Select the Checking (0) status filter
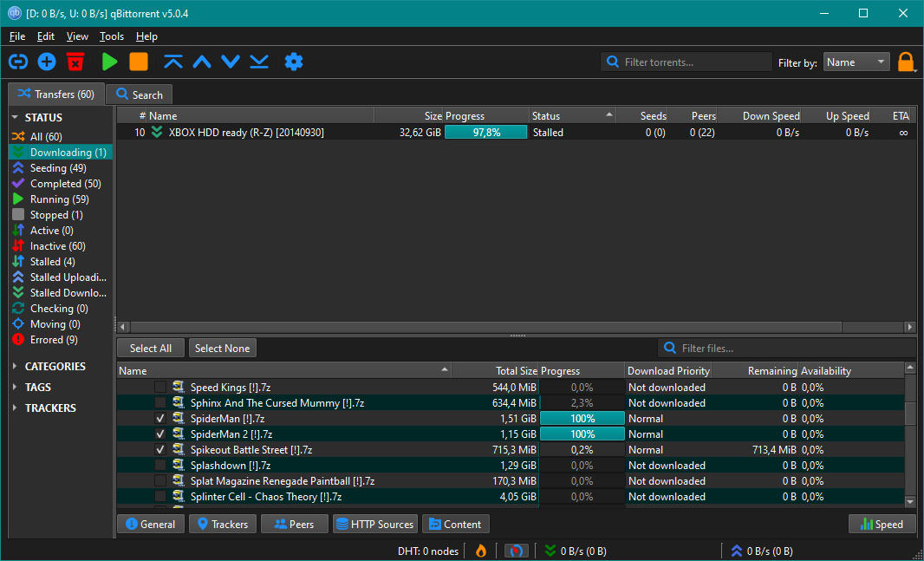This screenshot has height=561, width=924. (x=61, y=309)
